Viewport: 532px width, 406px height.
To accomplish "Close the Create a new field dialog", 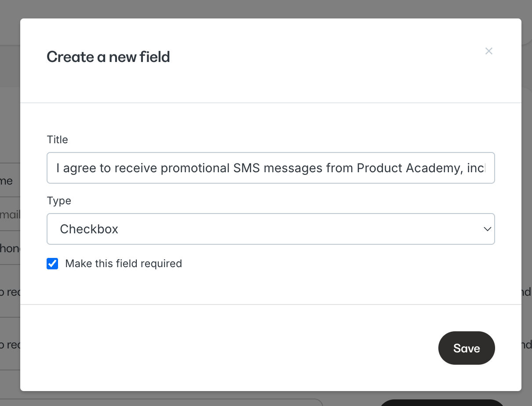I will click(x=488, y=51).
